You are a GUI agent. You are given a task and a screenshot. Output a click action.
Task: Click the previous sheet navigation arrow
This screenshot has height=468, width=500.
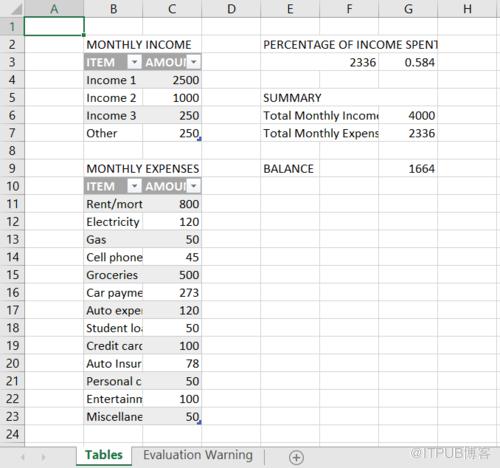pos(23,457)
